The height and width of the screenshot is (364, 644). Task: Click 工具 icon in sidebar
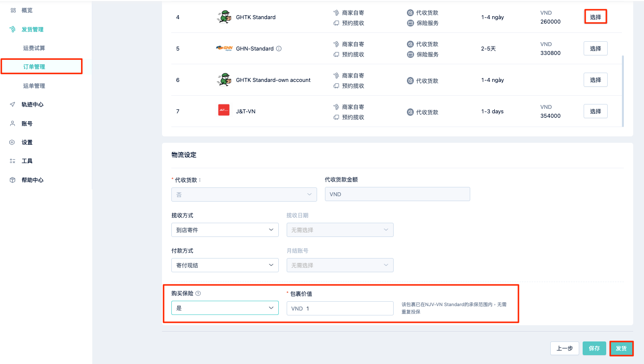(x=13, y=161)
